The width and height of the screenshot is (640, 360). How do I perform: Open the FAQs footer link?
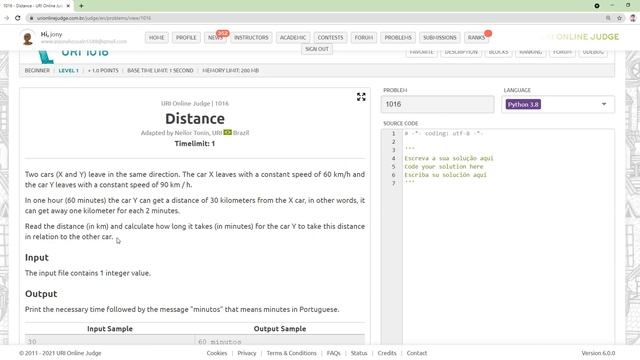(x=333, y=353)
